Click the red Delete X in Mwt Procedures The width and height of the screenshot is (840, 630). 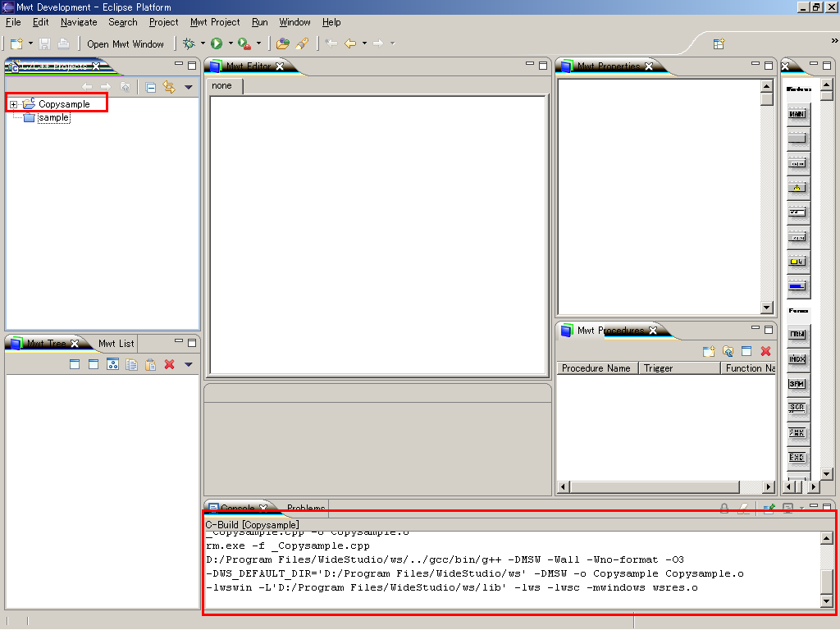765,351
